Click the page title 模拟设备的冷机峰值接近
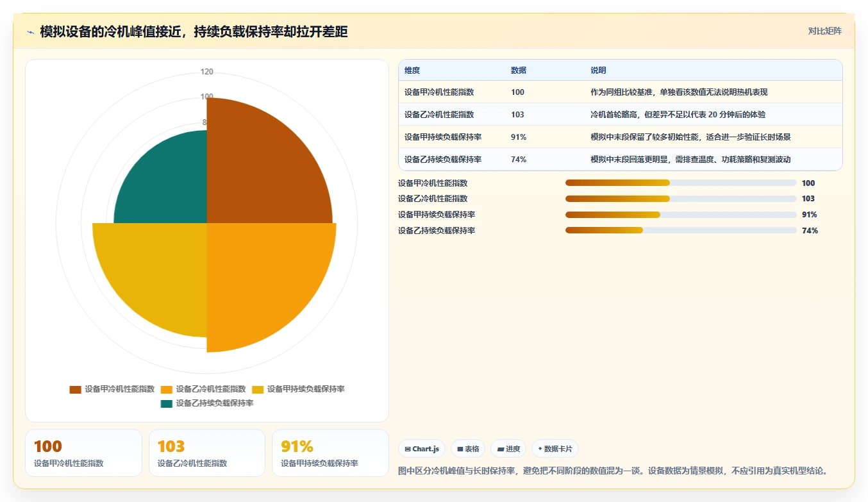Image resolution: width=868 pixels, height=502 pixels. coord(194,31)
